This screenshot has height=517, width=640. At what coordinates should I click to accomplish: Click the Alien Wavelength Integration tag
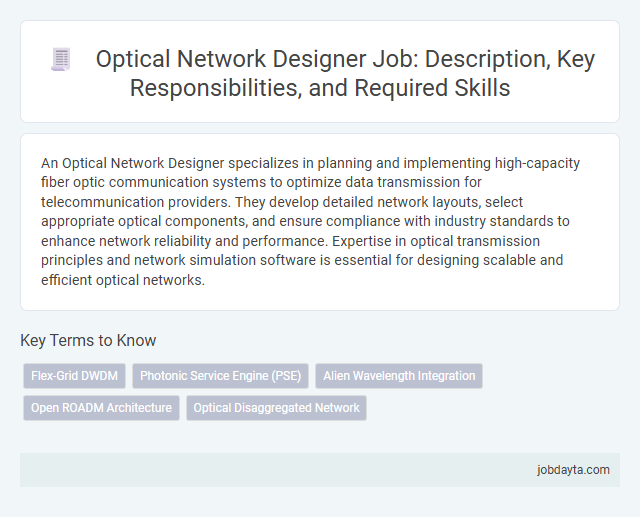[x=399, y=376]
